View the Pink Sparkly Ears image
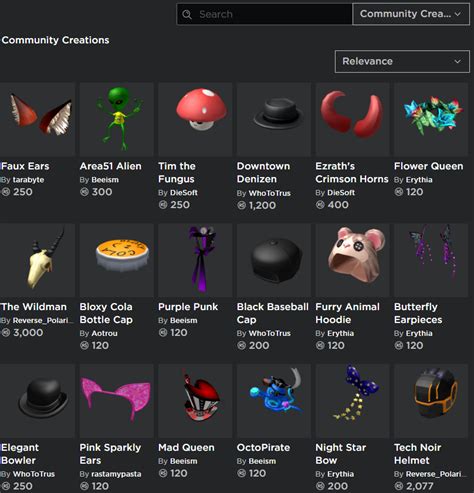474x493 pixels. click(117, 401)
